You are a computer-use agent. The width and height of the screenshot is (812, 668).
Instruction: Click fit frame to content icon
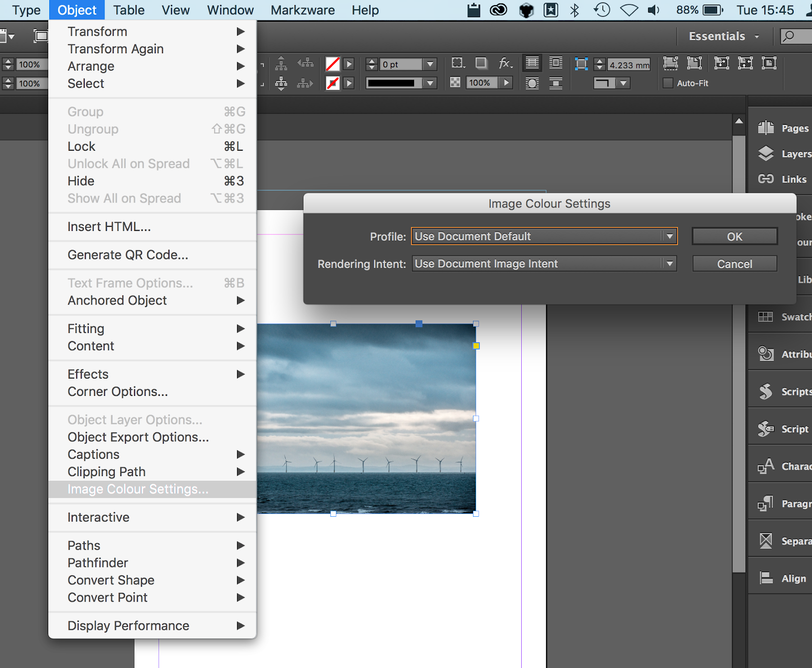[745, 63]
